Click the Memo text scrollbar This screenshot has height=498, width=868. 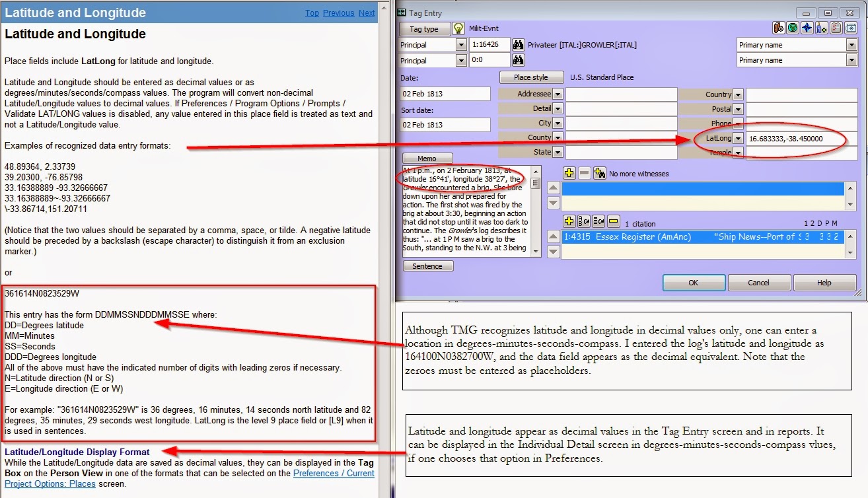pos(536,211)
